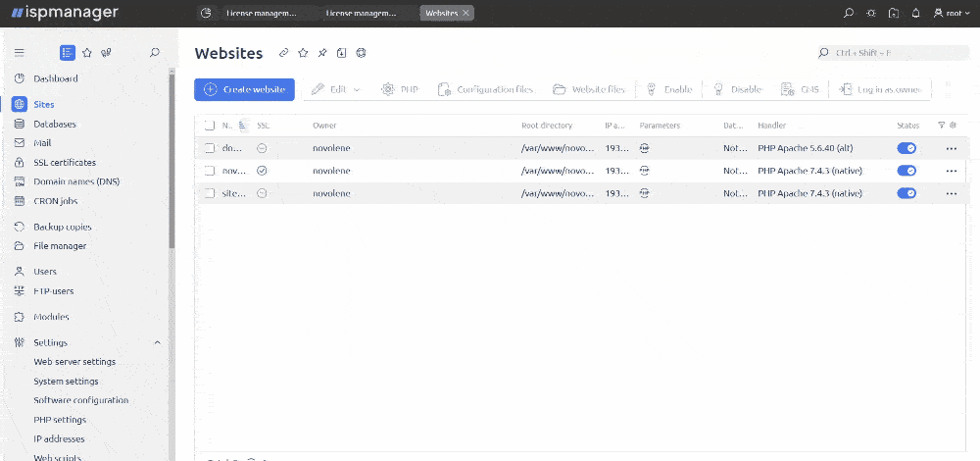Tick the select-all checkbox in table header
The width and height of the screenshot is (980, 461).
[x=210, y=126]
